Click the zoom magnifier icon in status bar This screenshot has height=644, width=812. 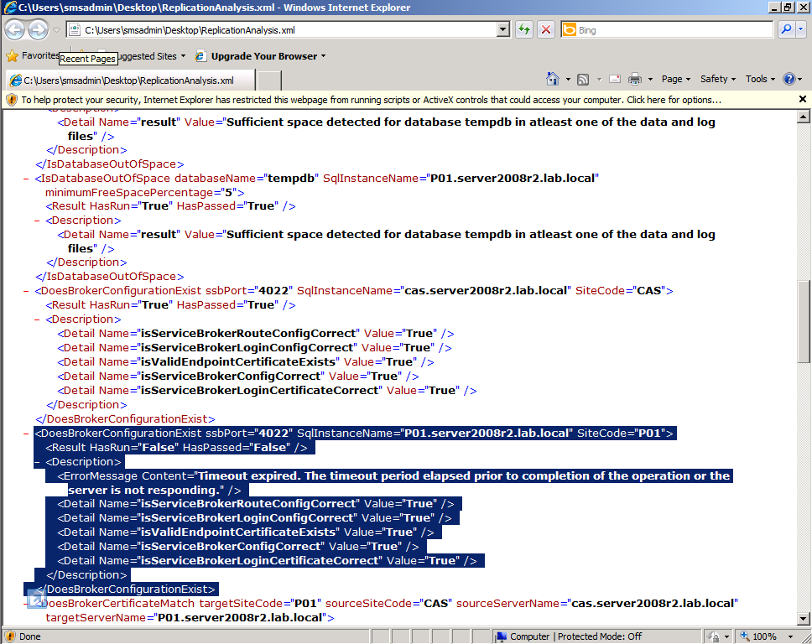pyautogui.click(x=745, y=636)
